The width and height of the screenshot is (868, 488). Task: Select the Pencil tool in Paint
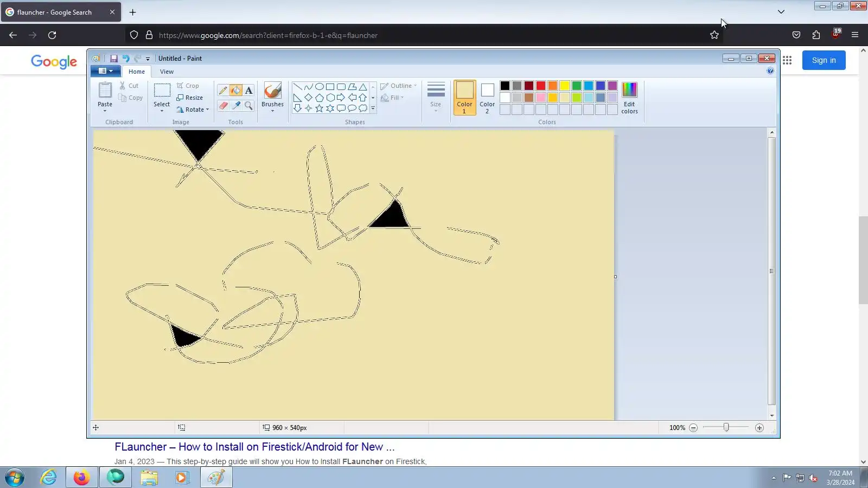tap(222, 91)
